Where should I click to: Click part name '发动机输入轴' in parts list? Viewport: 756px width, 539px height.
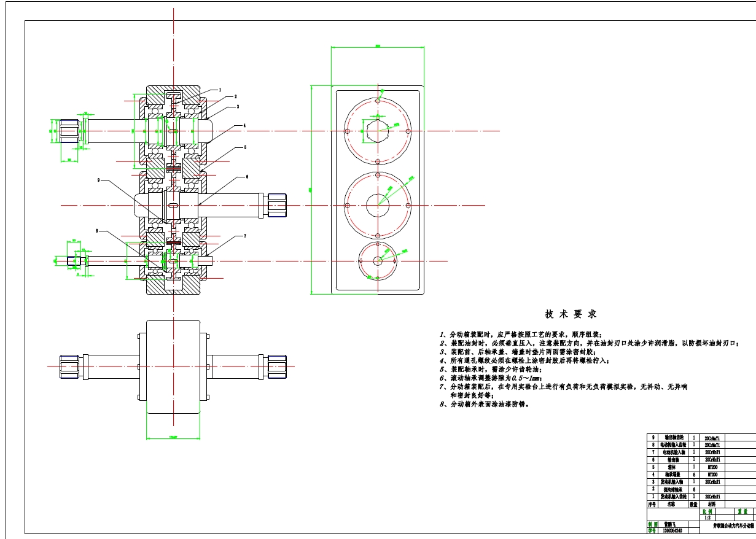[672, 482]
